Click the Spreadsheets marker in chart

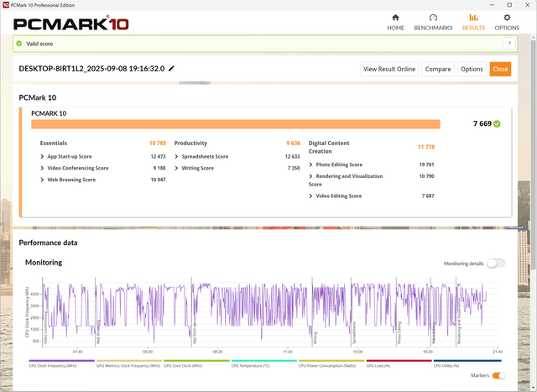[354, 332]
